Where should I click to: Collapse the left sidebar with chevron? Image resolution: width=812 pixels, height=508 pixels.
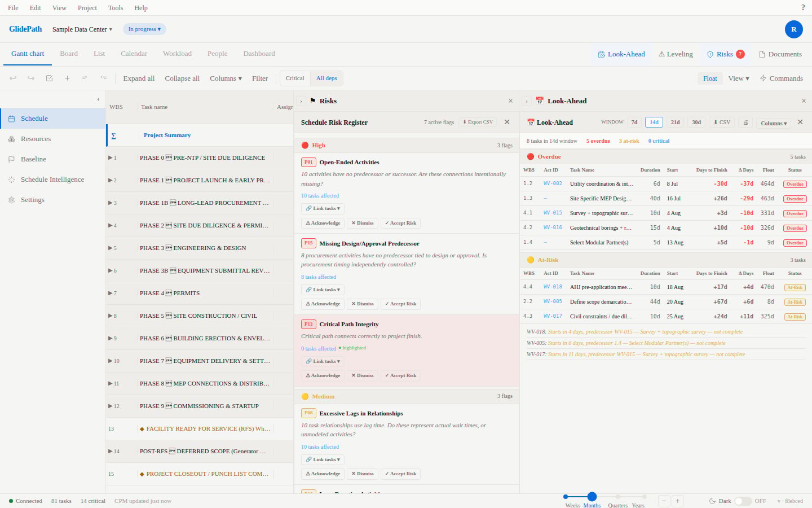pos(98,99)
